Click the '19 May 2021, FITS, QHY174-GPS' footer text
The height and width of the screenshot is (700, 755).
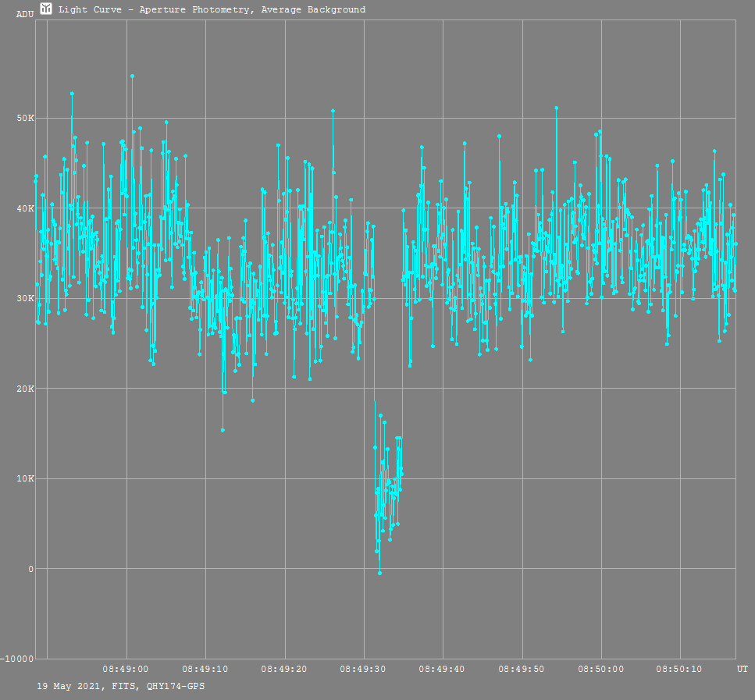[x=121, y=687]
